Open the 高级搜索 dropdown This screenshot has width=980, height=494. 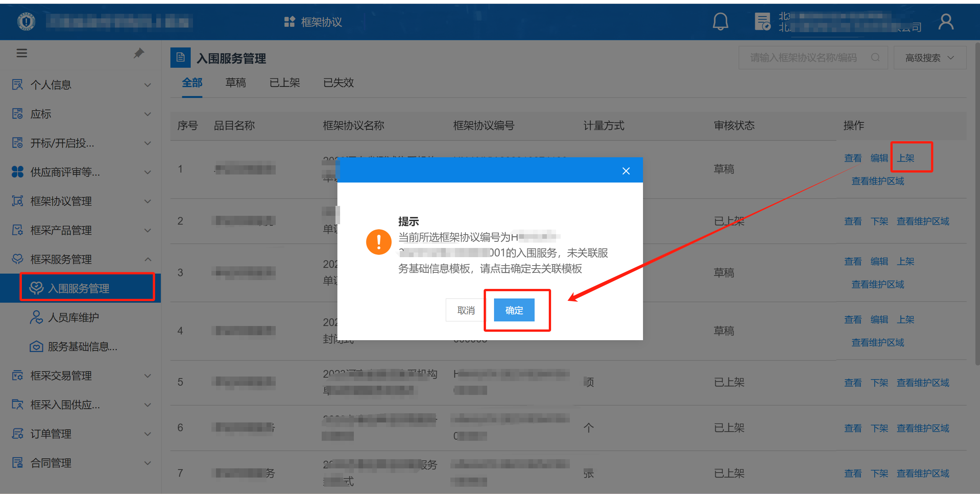[930, 58]
